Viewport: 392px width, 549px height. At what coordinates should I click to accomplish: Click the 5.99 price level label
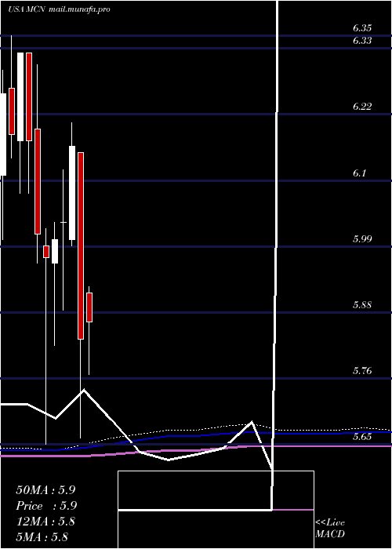pyautogui.click(x=362, y=239)
